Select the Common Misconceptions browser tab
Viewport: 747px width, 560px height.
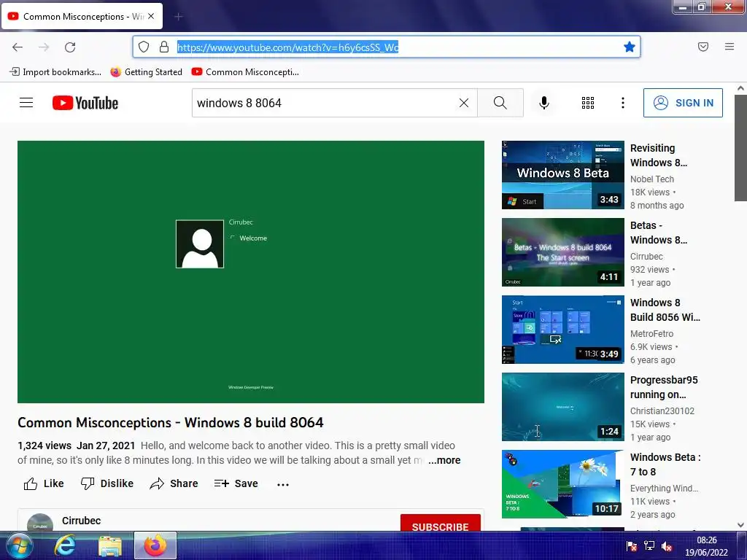click(82, 16)
